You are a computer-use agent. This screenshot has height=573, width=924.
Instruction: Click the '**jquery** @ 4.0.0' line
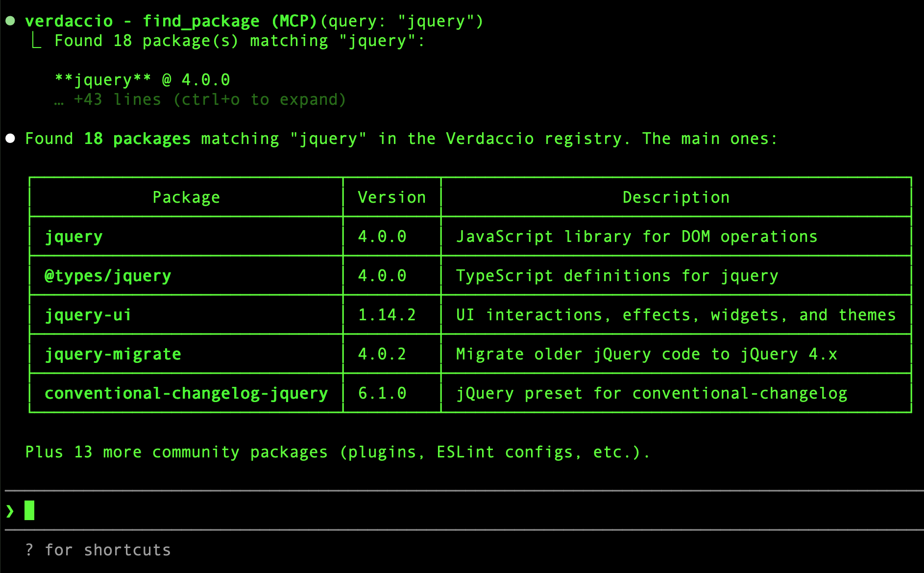tap(142, 80)
